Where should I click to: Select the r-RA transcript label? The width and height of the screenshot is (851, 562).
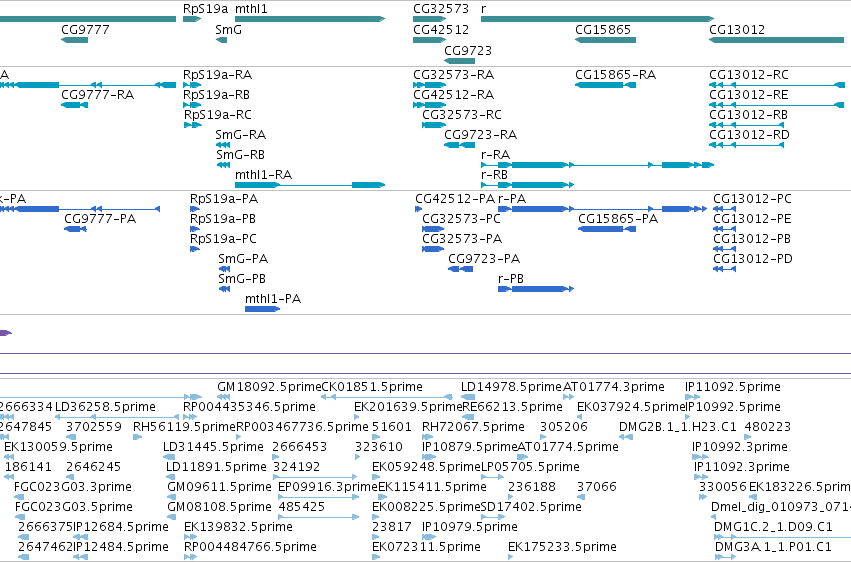click(496, 155)
